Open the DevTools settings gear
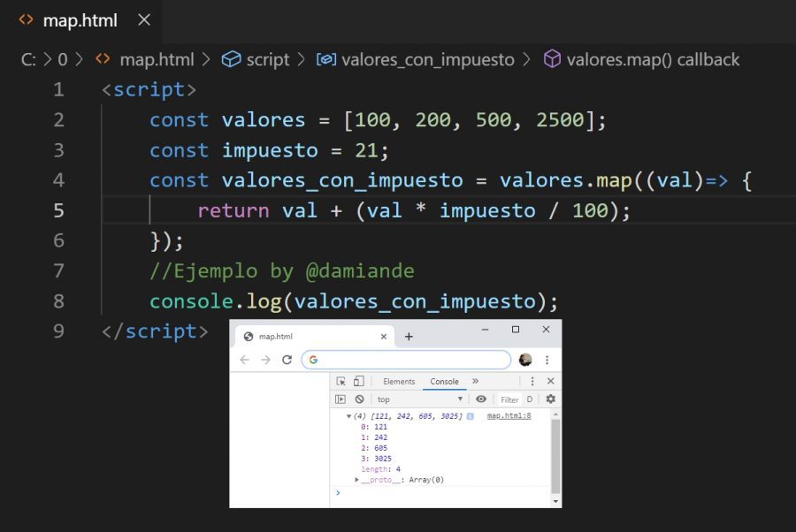Image resolution: width=796 pixels, height=532 pixels. (551, 399)
